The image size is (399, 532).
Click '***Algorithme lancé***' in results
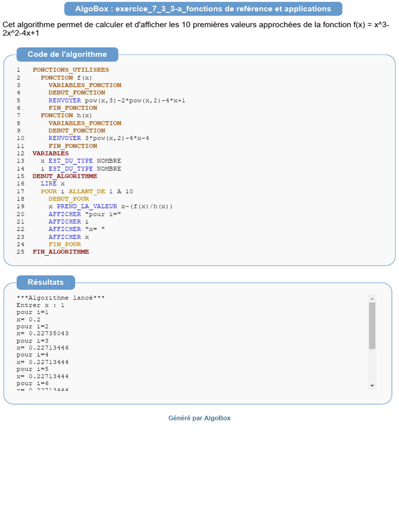(61, 298)
